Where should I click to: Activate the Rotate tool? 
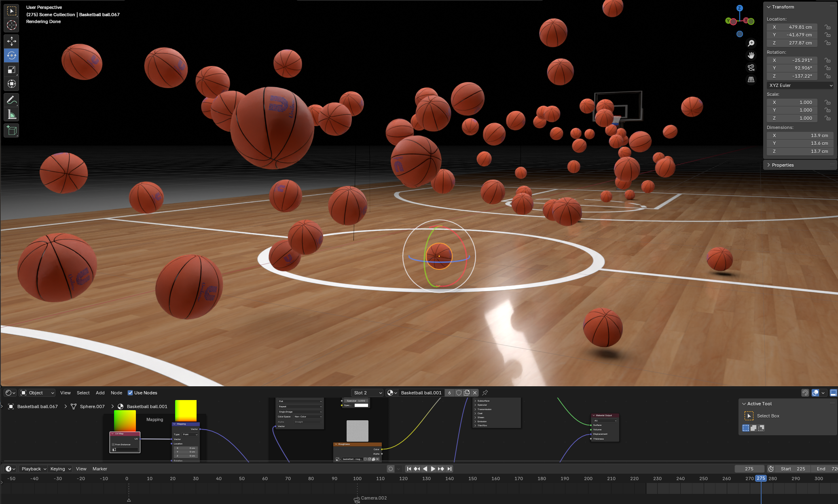tap(11, 55)
